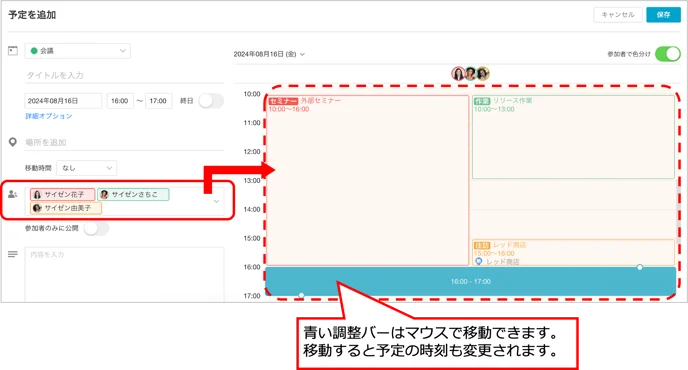Click the タイトルを入力 title field
Image resolution: width=688 pixels, height=370 pixels.
[x=124, y=75]
